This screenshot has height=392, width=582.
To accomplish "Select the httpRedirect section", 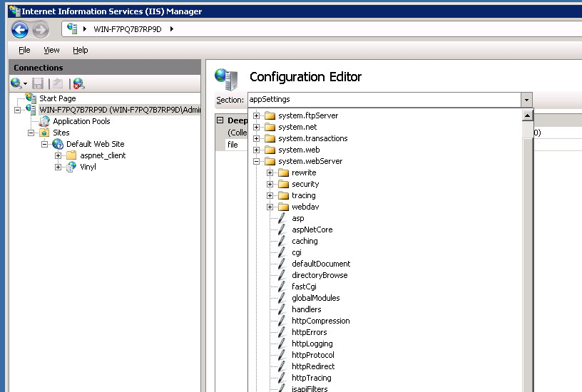I will pos(313,366).
